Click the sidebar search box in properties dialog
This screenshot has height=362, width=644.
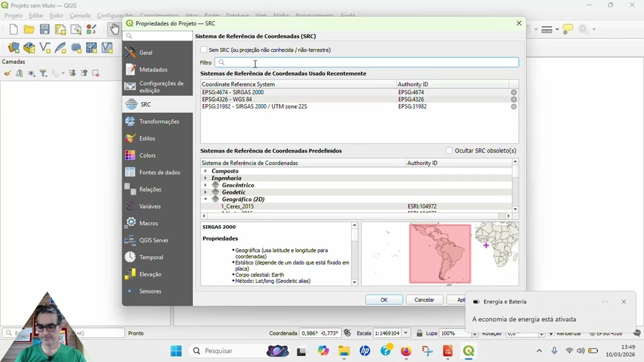(157, 36)
